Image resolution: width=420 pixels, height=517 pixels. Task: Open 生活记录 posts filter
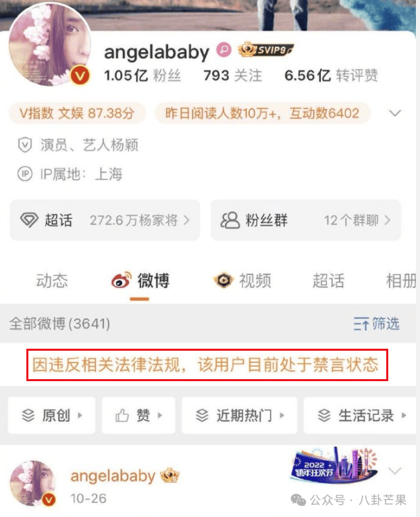[360, 416]
